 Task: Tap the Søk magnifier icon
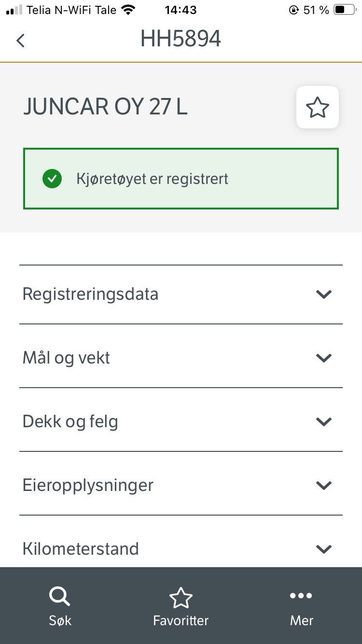tap(60, 598)
